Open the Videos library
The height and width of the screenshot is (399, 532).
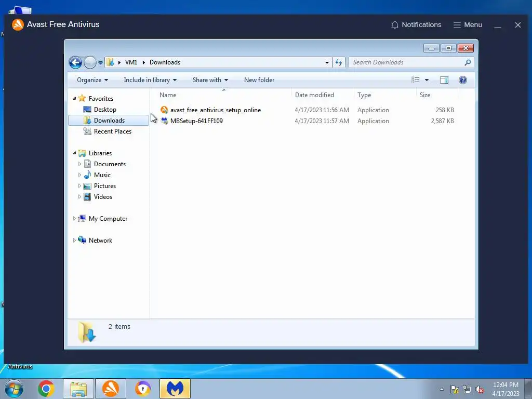click(x=103, y=197)
